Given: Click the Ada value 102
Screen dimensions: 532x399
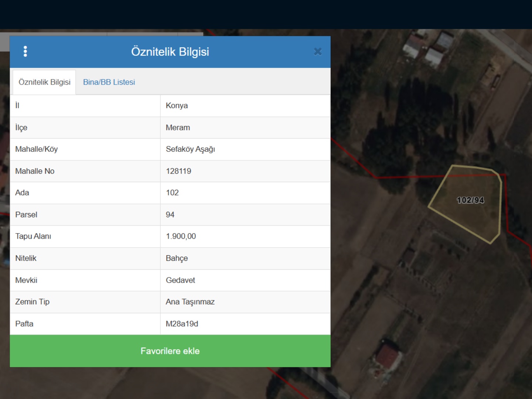Looking at the screenshot, I should [x=172, y=193].
